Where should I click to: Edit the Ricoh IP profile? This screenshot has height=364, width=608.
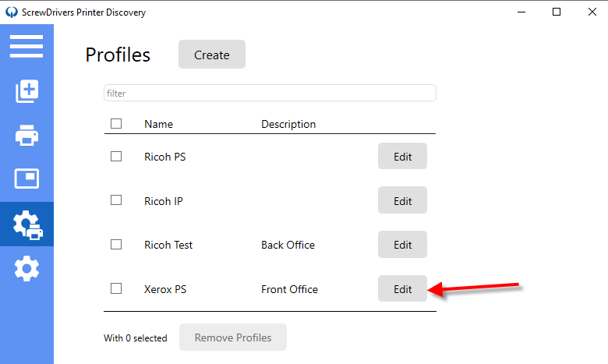coord(402,200)
